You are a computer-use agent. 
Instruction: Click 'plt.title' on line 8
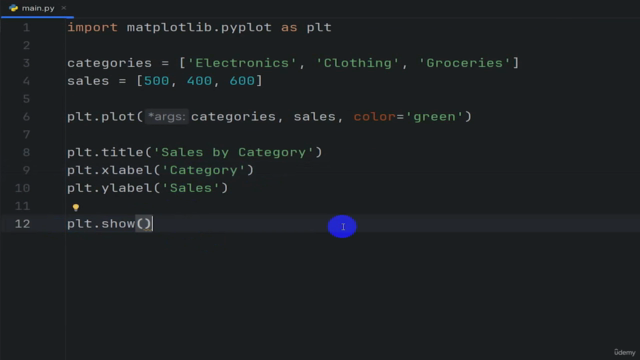105,152
